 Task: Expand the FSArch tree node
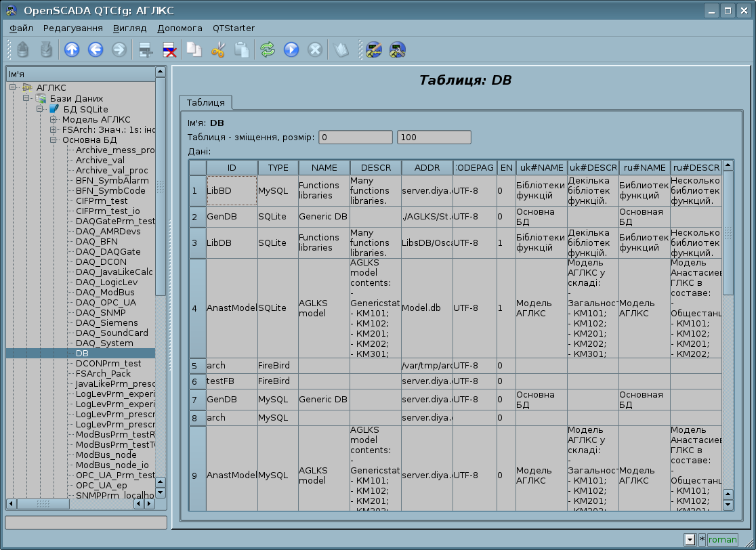pos(53,130)
